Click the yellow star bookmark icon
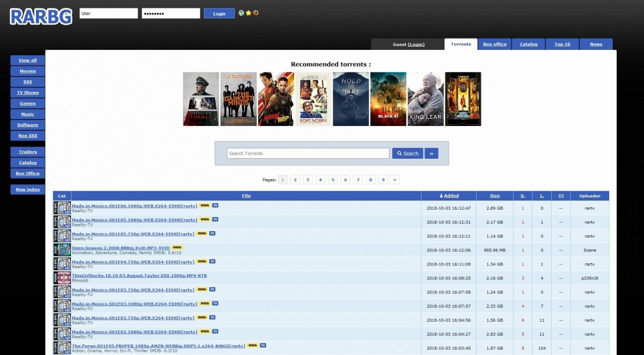Viewport: 644px width, 355px height. click(248, 13)
